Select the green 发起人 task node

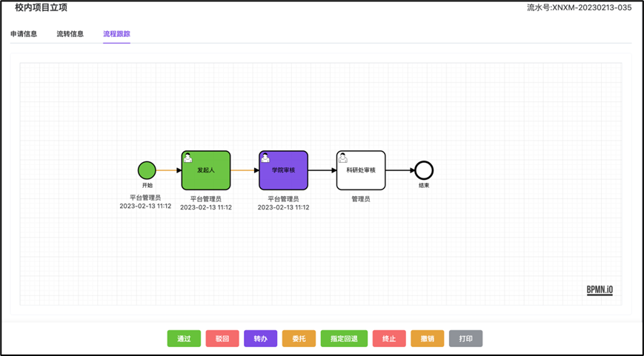206,171
